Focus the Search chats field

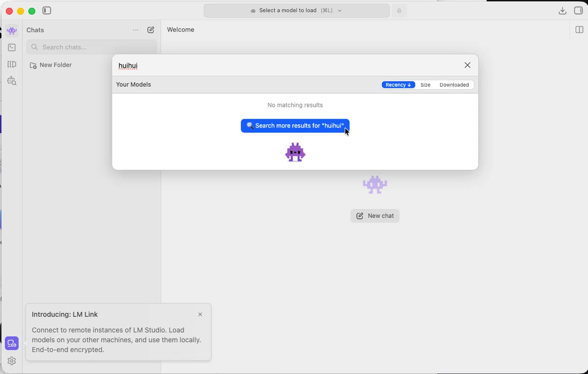tap(92, 47)
